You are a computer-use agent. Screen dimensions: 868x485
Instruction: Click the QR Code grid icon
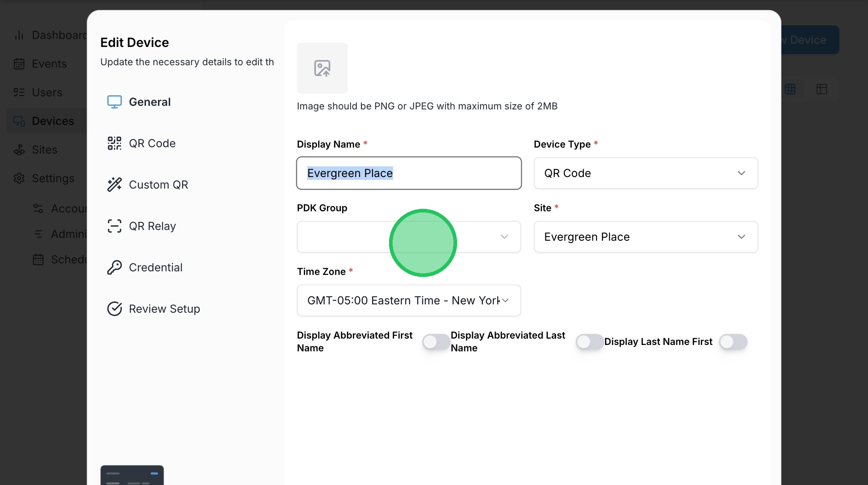(114, 143)
